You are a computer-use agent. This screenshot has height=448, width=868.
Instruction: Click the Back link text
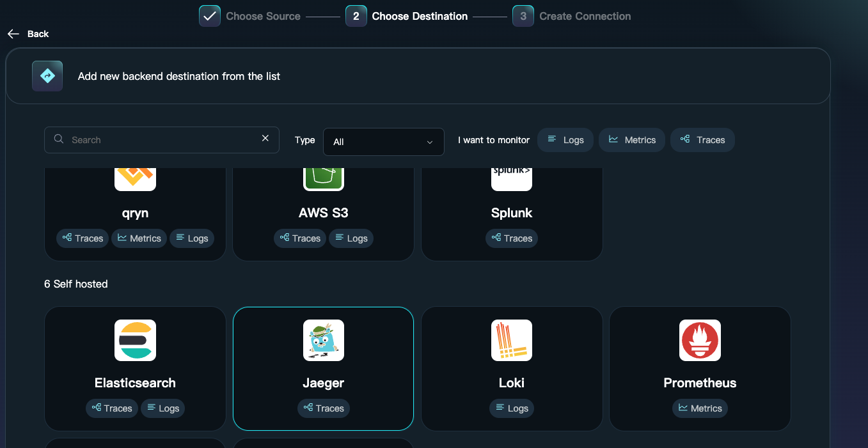tap(38, 34)
